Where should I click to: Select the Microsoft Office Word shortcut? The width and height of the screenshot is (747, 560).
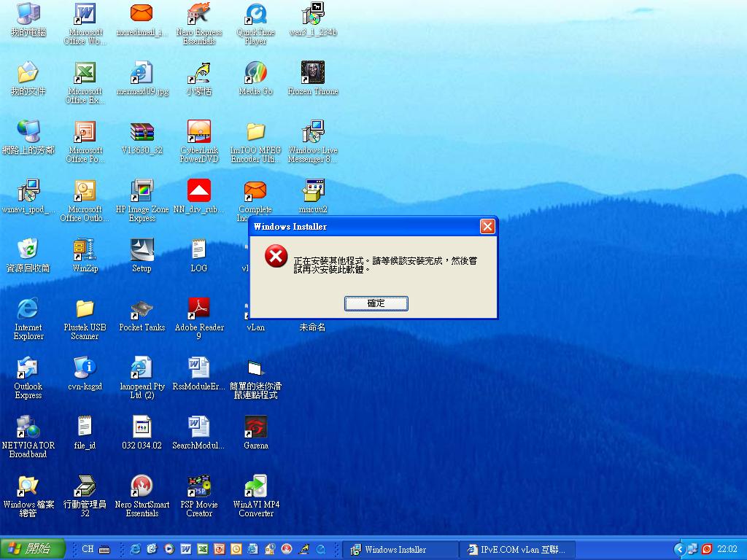pos(85,24)
